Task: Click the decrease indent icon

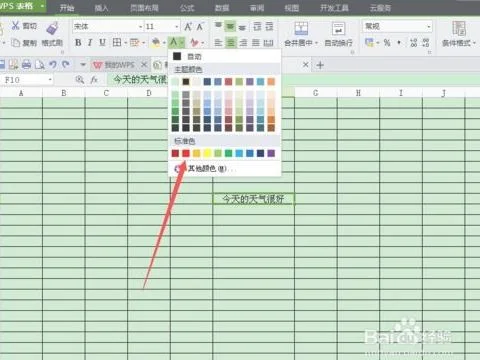Action: 257,26
